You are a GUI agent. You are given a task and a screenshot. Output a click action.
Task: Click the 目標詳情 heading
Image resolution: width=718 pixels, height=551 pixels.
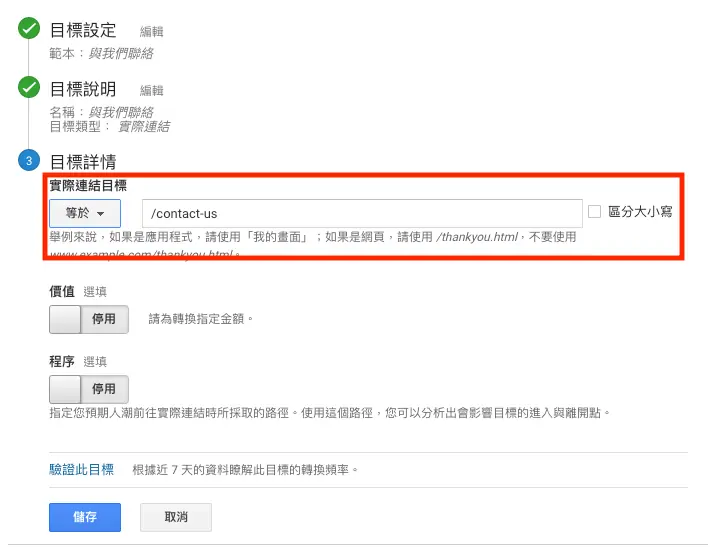pos(83,162)
